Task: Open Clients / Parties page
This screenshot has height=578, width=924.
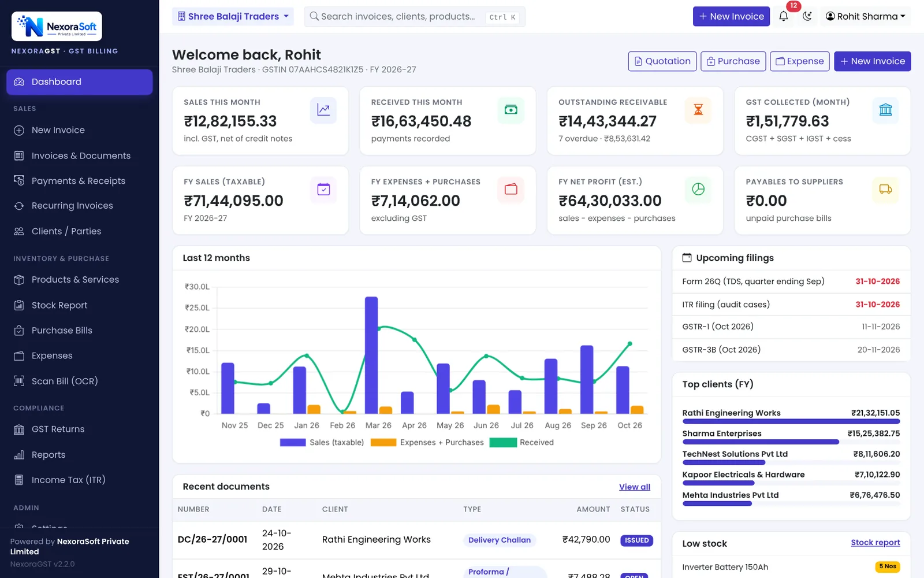Action: (x=80, y=231)
